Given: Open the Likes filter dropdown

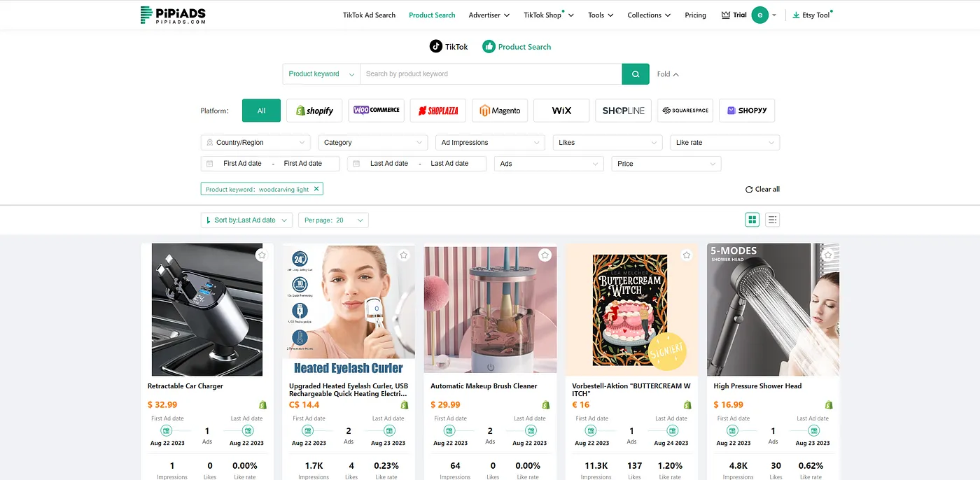Looking at the screenshot, I should pos(608,143).
